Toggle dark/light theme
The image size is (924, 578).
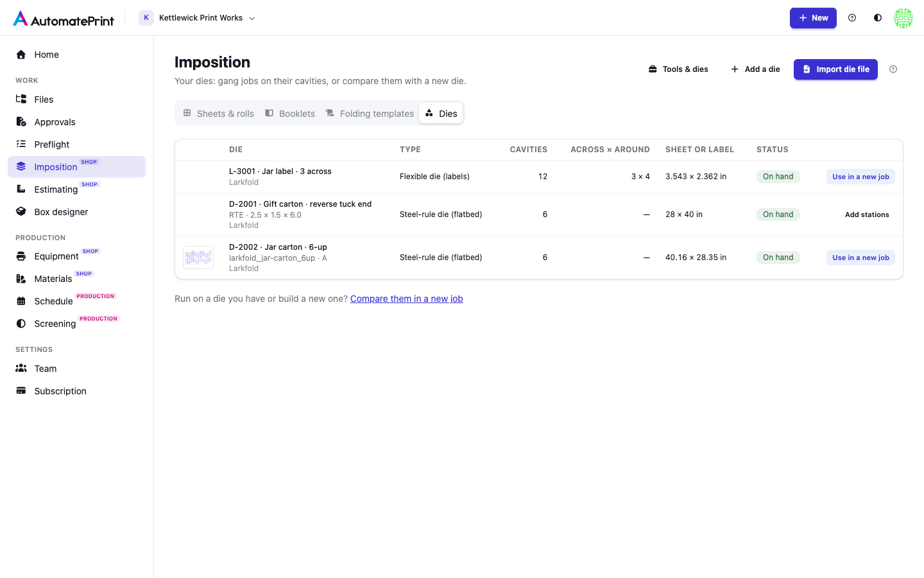[x=878, y=18]
